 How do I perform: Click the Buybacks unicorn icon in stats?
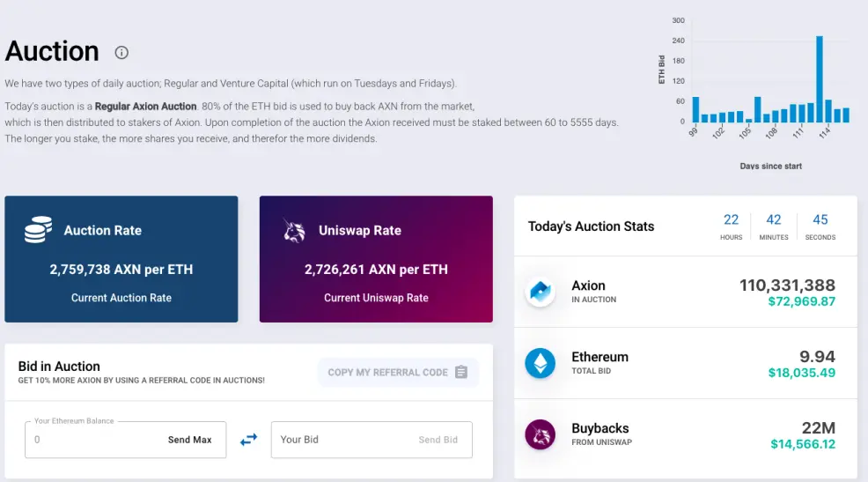point(540,434)
